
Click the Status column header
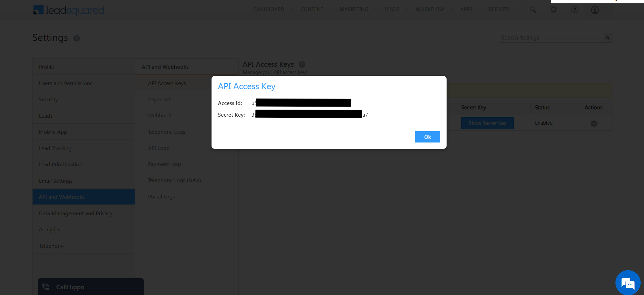click(542, 107)
